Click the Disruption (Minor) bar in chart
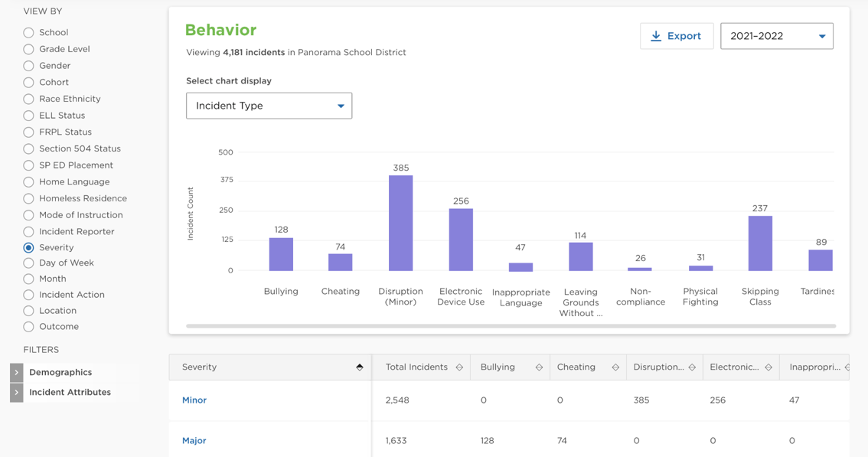Viewport: 868px width, 457px height. coord(400,223)
